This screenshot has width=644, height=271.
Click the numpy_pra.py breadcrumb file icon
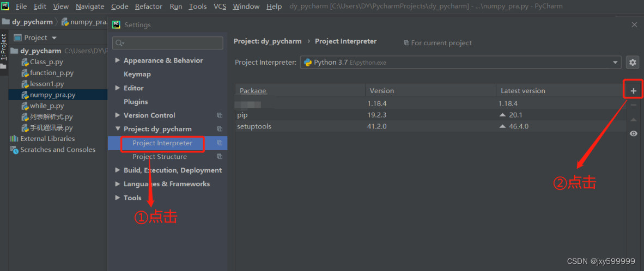[x=64, y=22]
